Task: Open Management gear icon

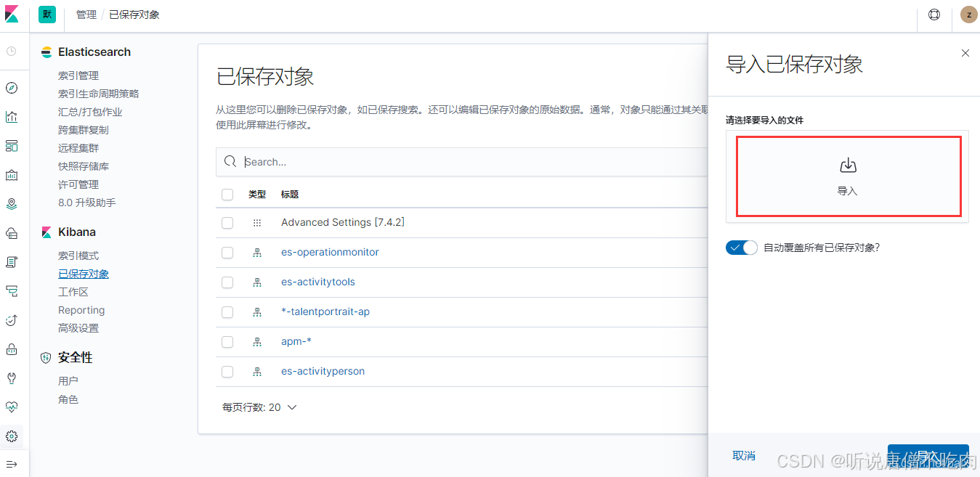Action: (12, 436)
